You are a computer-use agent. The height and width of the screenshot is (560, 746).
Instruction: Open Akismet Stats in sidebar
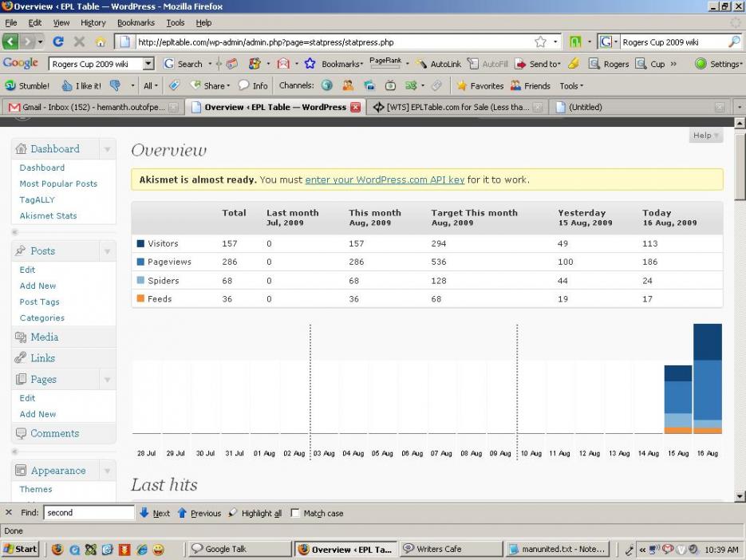click(x=48, y=215)
